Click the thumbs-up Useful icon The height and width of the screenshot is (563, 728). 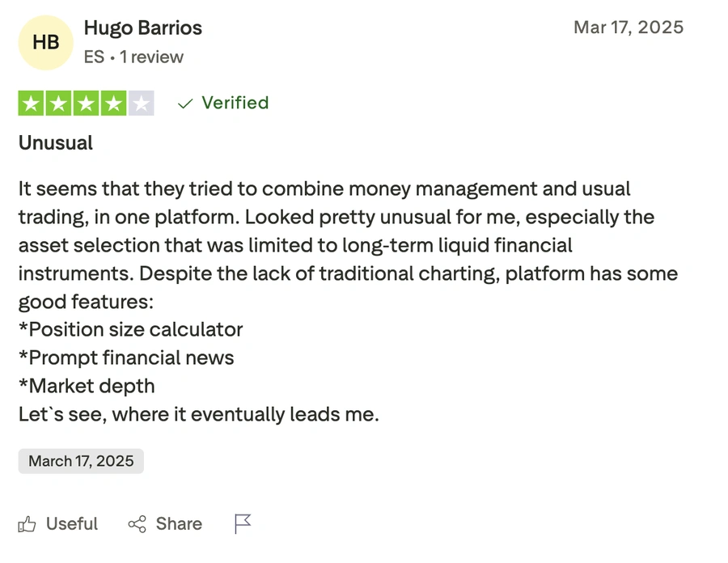pyautogui.click(x=28, y=524)
